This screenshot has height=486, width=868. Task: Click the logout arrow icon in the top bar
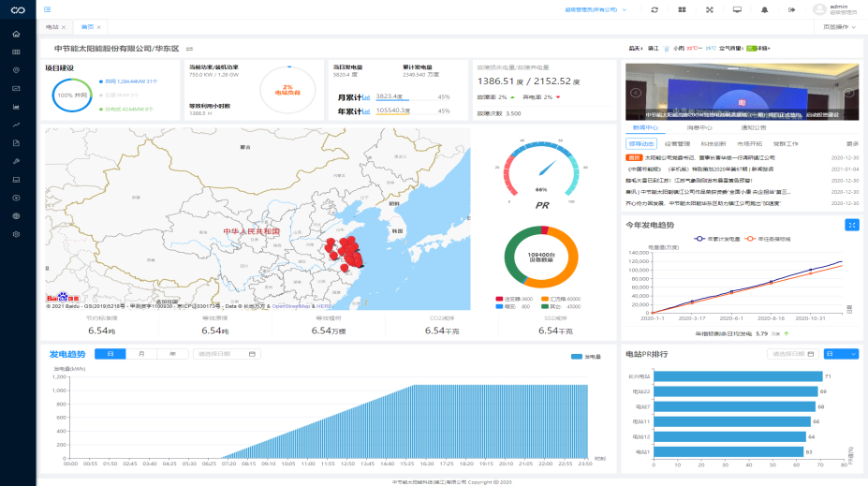(792, 10)
